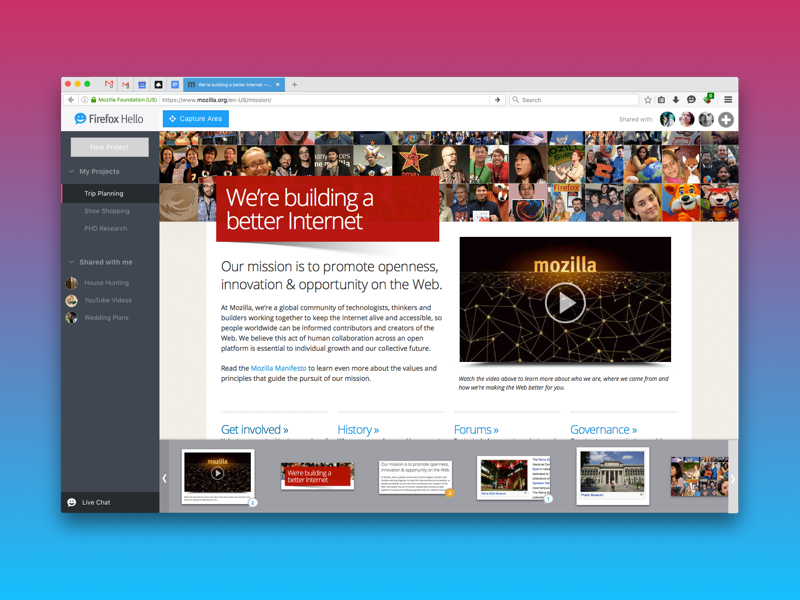Click the orange badge on mission text thumbnail
This screenshot has width=800, height=600.
(449, 493)
